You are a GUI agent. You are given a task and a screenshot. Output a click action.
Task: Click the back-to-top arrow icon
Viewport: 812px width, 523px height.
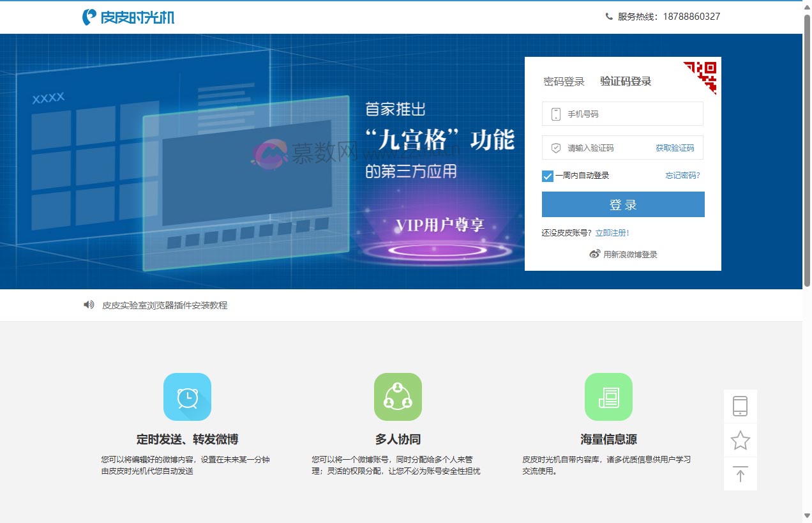[x=740, y=474]
